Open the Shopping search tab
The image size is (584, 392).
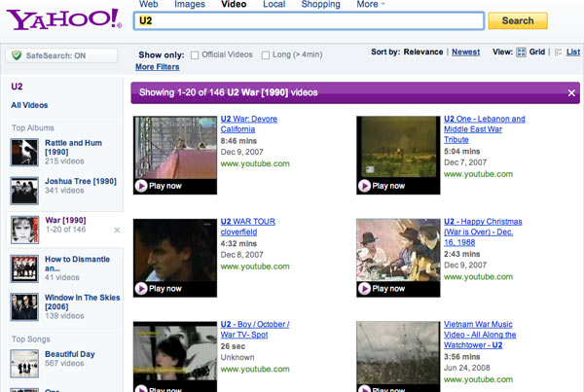click(321, 5)
